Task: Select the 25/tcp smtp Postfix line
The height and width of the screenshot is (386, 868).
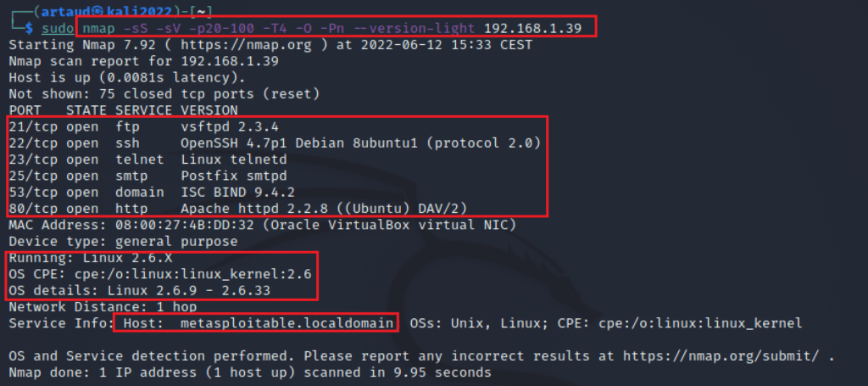Action: click(147, 176)
